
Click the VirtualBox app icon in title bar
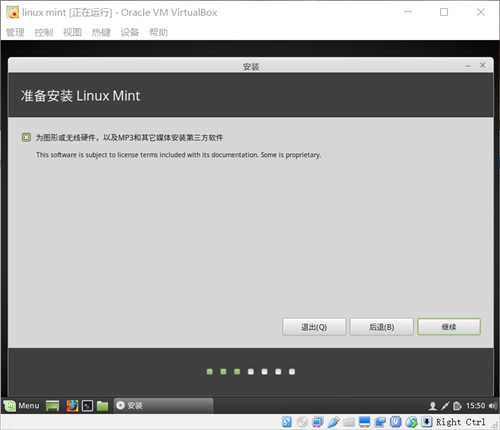(13, 12)
